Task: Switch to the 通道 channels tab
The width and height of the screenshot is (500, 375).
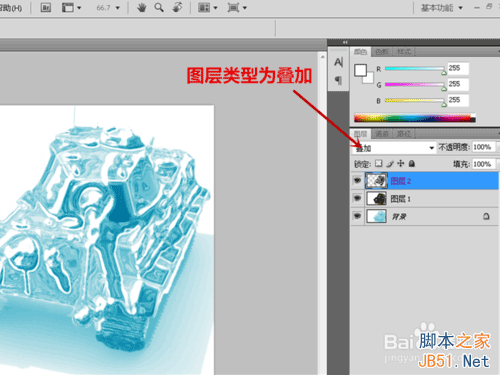Action: pos(382,134)
